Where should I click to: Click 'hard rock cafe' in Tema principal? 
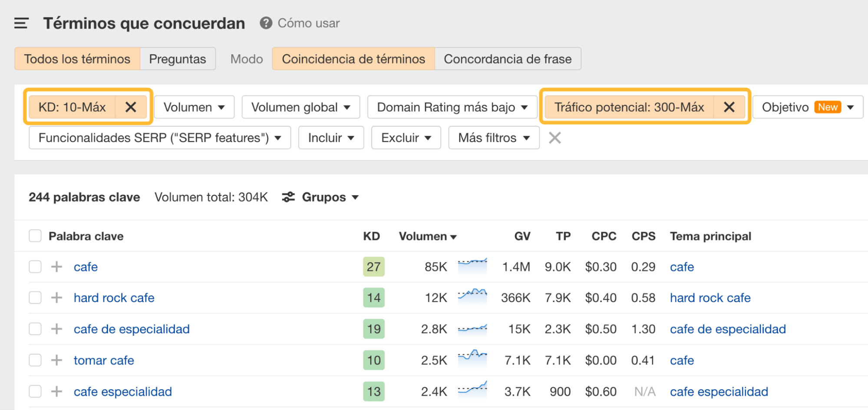710,298
